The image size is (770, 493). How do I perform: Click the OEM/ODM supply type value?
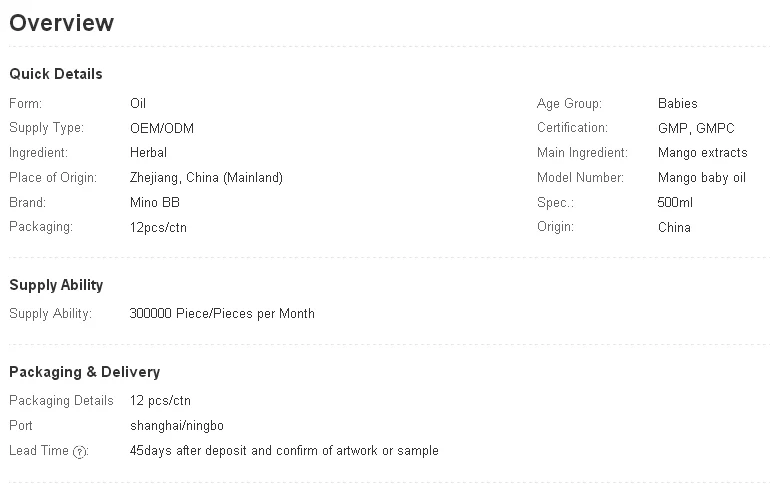[x=162, y=128]
